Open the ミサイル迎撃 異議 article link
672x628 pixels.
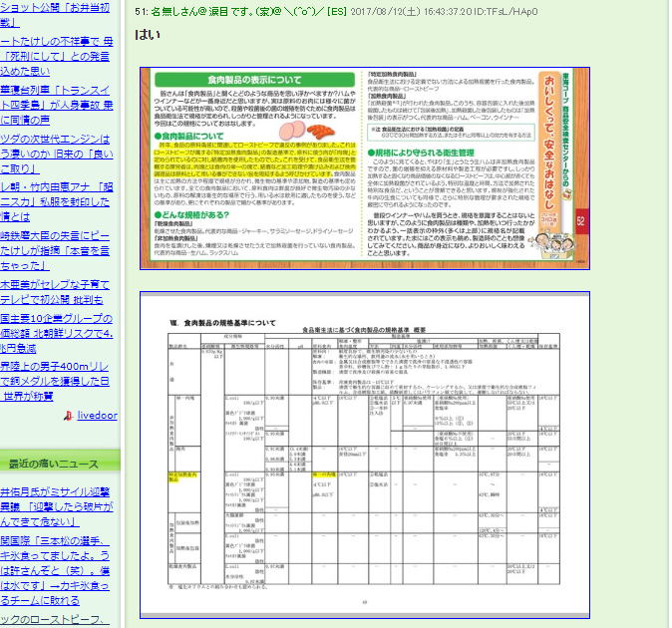tap(57, 506)
